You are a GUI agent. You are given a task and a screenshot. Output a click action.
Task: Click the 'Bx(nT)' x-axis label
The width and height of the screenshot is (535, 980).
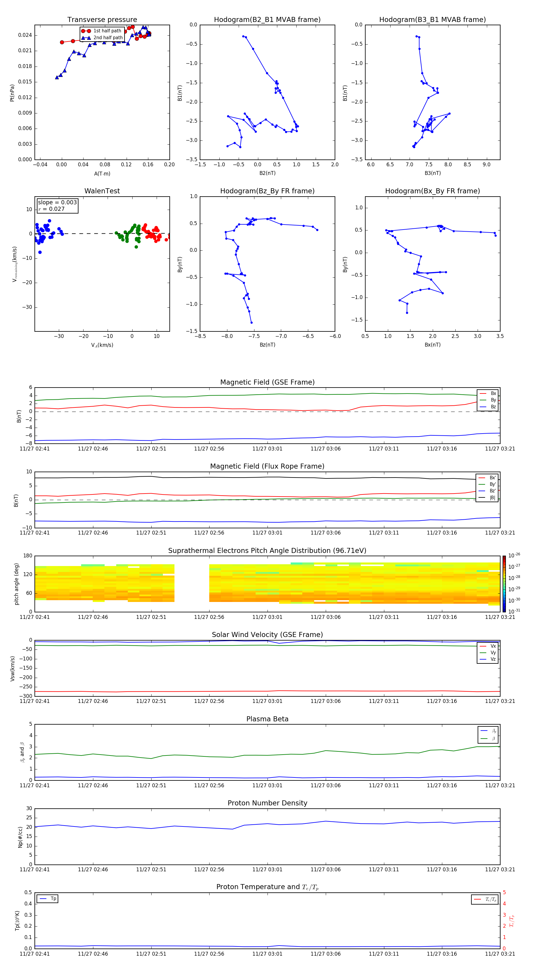(x=432, y=345)
